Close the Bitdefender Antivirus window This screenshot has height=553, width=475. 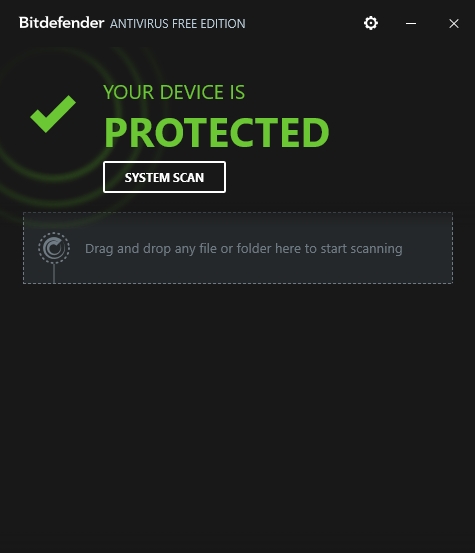(454, 24)
